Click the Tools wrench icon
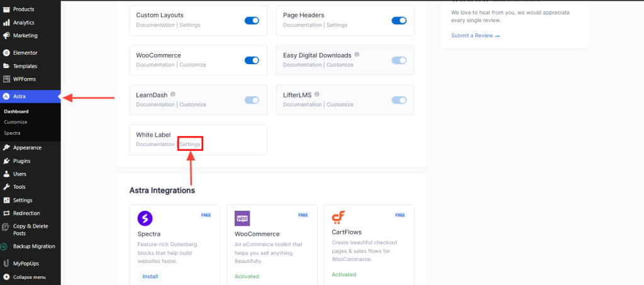Image resolution: width=644 pixels, height=285 pixels. coord(6,187)
